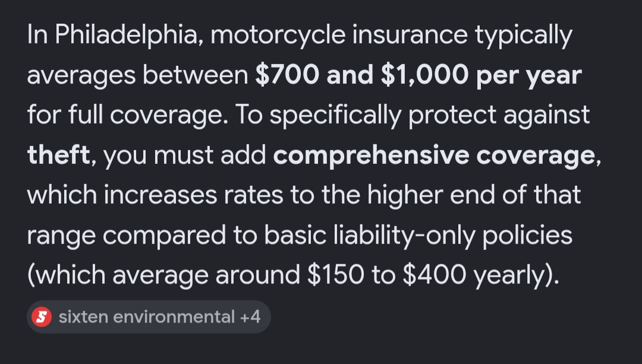The image size is (642, 364).
Task: Click the word "increases" in fifth line
Action: tap(160, 195)
